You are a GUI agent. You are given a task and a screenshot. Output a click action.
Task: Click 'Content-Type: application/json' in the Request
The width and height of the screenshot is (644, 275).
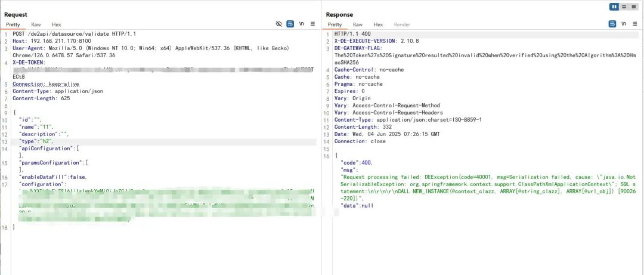click(x=58, y=91)
